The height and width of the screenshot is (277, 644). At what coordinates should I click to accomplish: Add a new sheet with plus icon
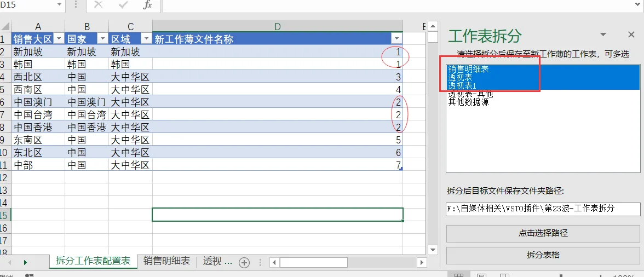tap(244, 263)
